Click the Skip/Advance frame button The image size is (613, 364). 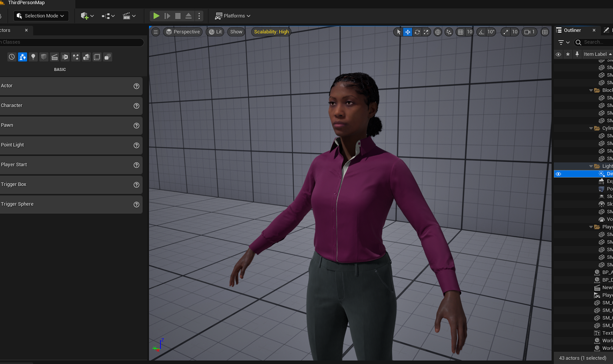[167, 16]
